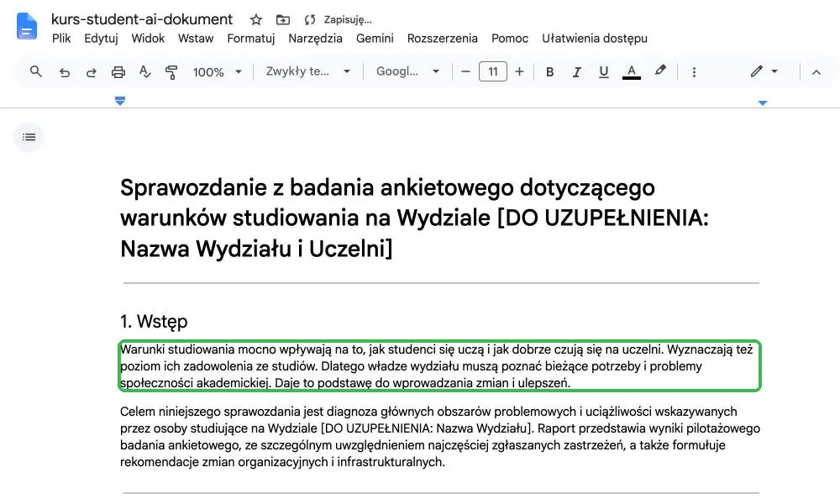Open the Widok menu
This screenshot has height=504, width=840.
(148, 38)
